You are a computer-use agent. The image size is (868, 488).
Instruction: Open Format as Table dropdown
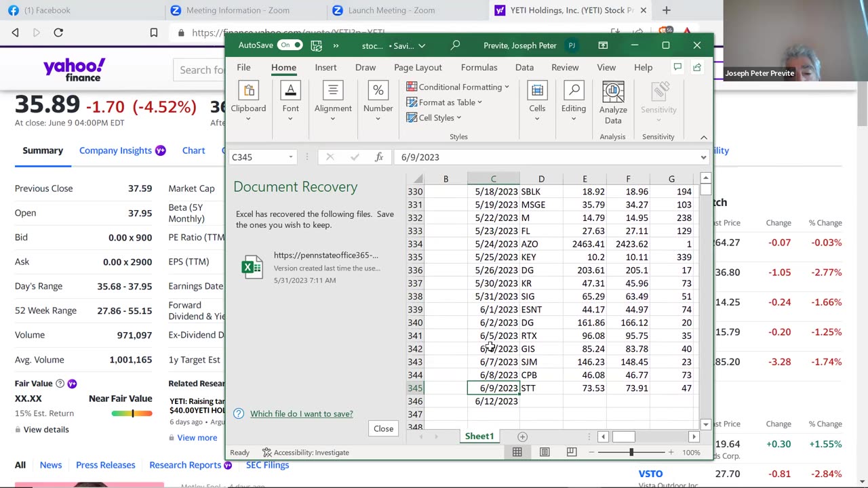[x=444, y=102]
